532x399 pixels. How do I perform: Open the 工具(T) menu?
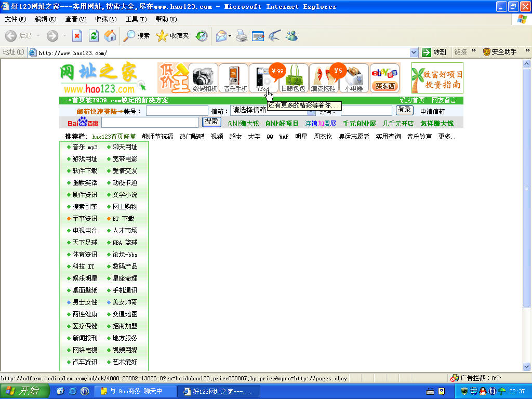point(136,19)
